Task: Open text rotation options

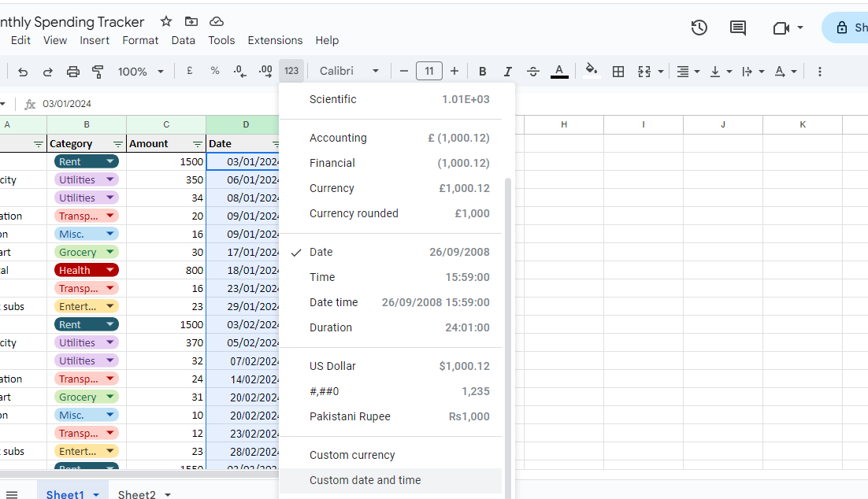Action: pyautogui.click(x=785, y=72)
